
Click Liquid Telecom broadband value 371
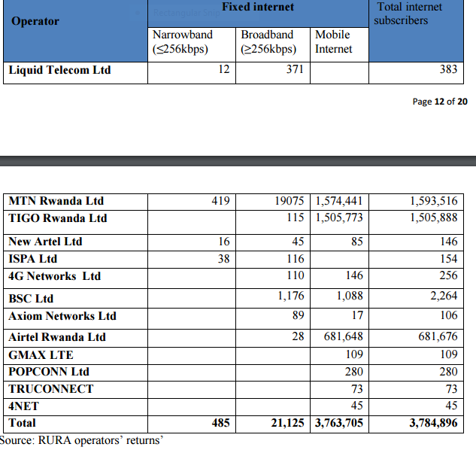(x=295, y=69)
